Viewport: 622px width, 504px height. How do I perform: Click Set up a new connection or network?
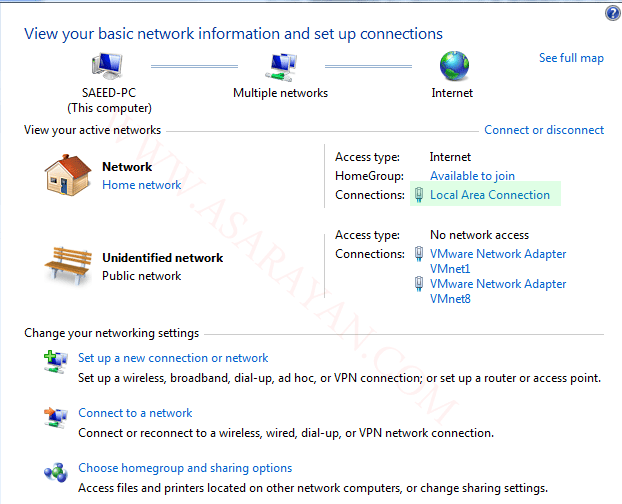[173, 358]
